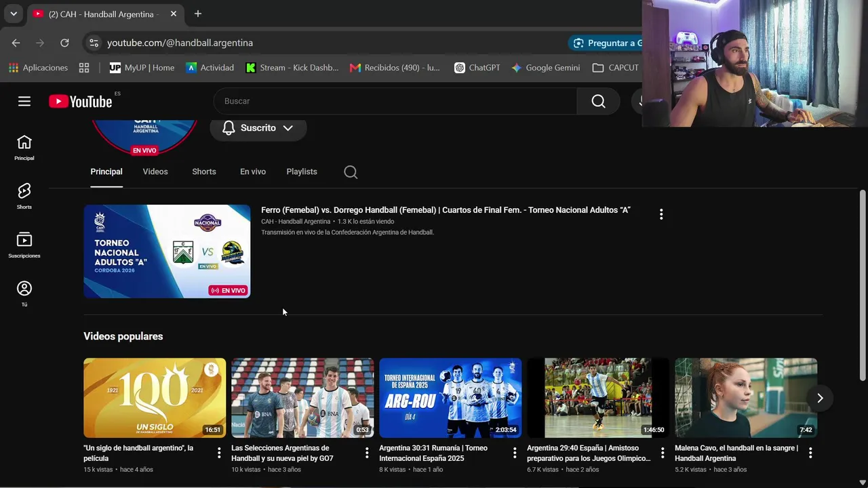The image size is (868, 488).
Task: Close the CAH - Handball Argentina tab
Action: pos(174,14)
